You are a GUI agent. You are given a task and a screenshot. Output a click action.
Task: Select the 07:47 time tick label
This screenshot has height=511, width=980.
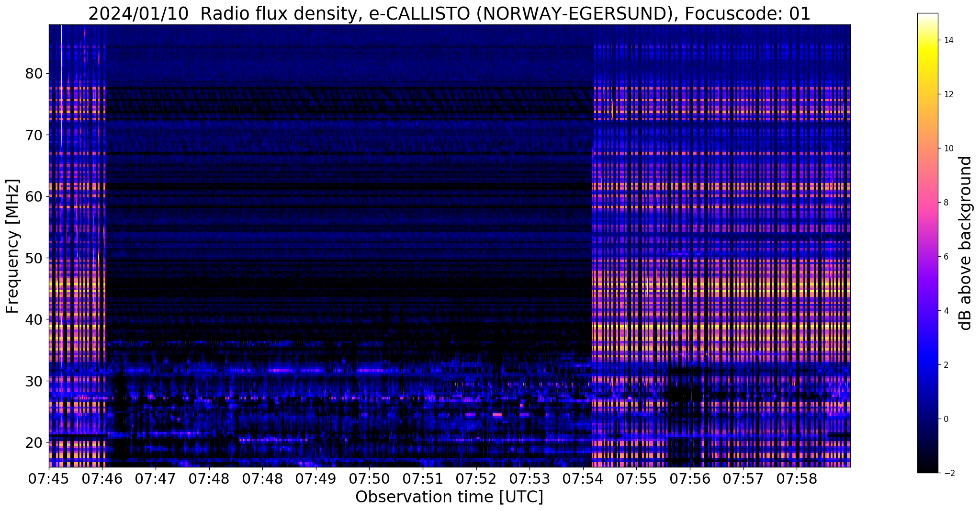[156, 479]
